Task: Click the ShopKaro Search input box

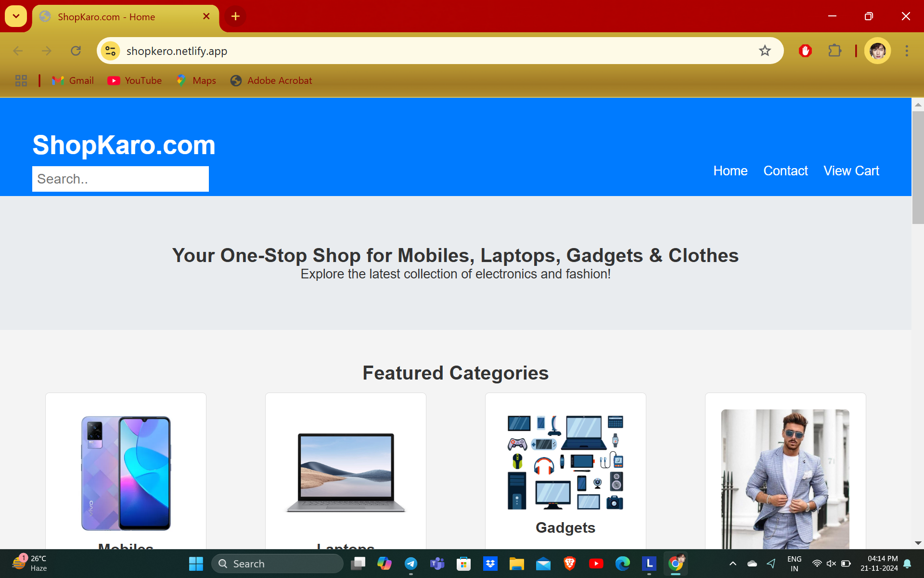Action: coord(120,179)
